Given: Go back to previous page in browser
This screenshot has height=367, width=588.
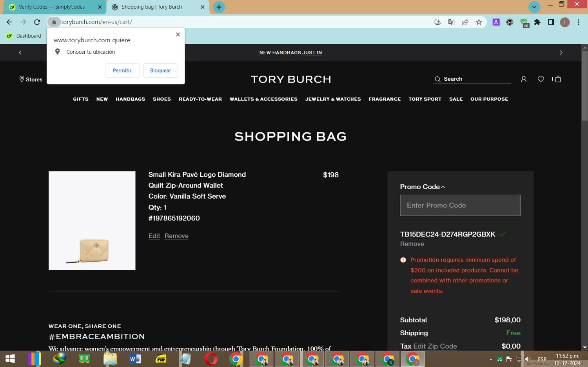Looking at the screenshot, I should pyautogui.click(x=9, y=22).
